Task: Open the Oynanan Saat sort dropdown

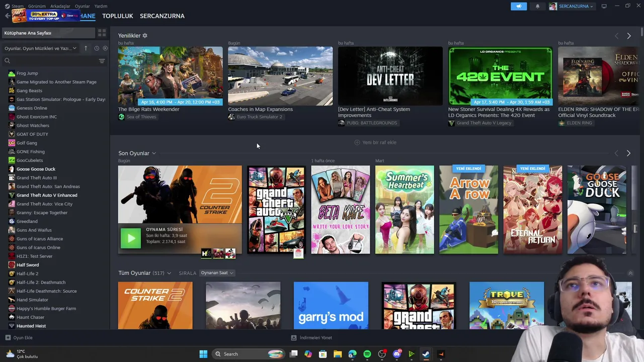Action: click(217, 273)
